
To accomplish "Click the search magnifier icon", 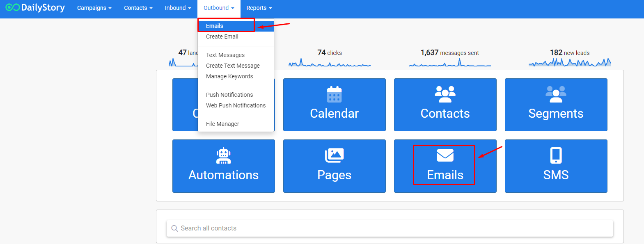I will (174, 228).
